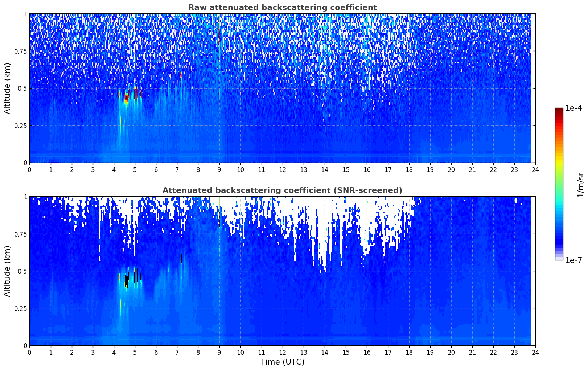Click the 'Time (UTC)' axis label
The image size is (588, 370).
tap(282, 362)
